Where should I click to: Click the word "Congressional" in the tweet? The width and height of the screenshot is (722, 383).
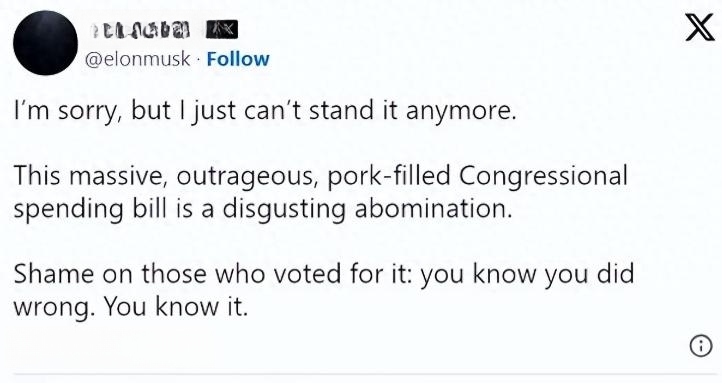(x=542, y=177)
